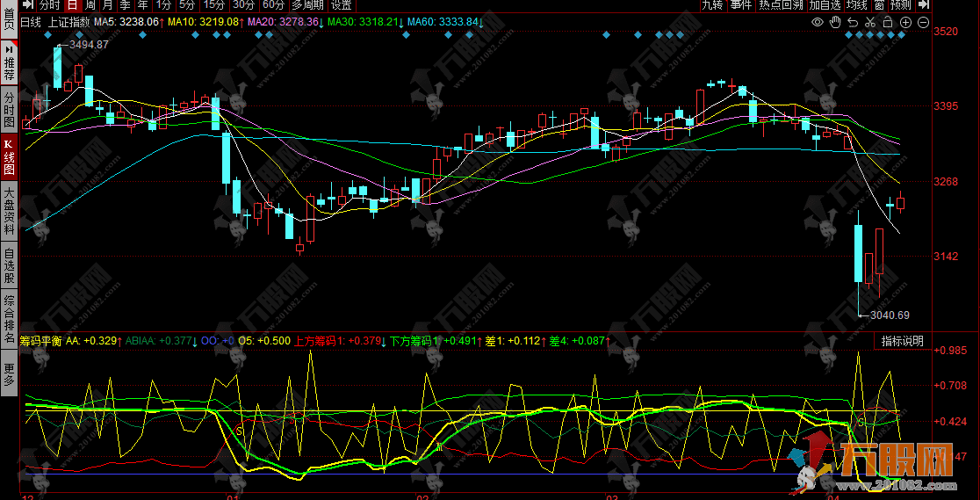Toggle the 均线 moving average display
Screen dimensions: 980x500
click(857, 5)
